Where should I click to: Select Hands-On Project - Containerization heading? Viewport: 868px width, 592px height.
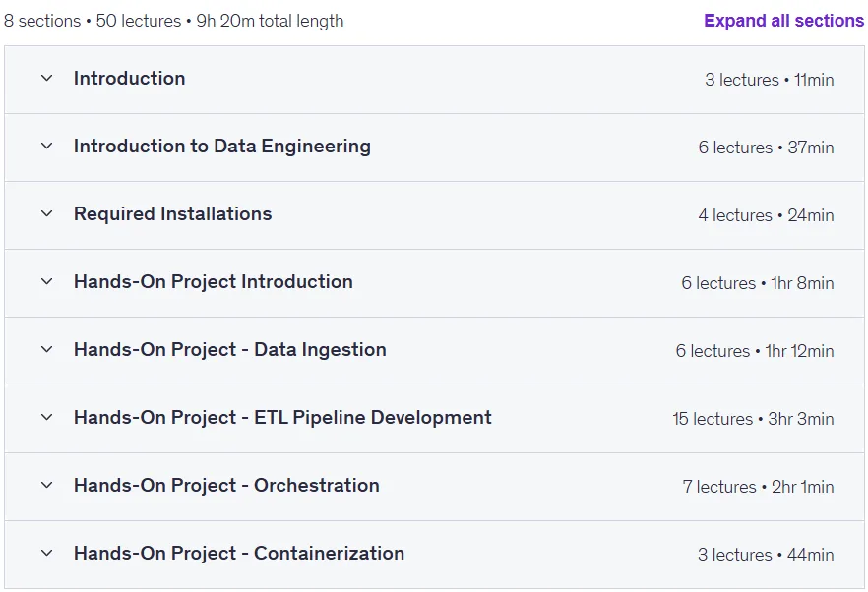coord(239,554)
